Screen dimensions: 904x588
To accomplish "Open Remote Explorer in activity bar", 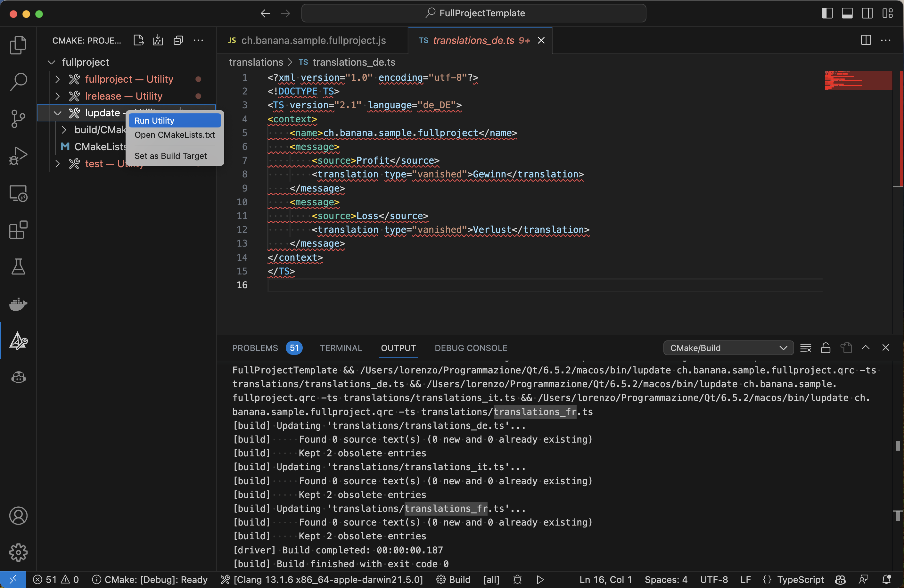I will (18, 193).
